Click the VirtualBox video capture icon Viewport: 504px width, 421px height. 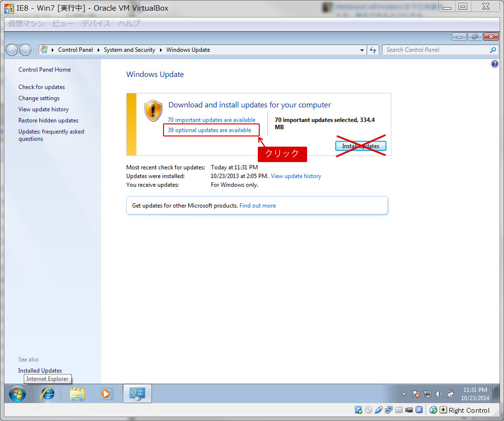click(x=409, y=410)
